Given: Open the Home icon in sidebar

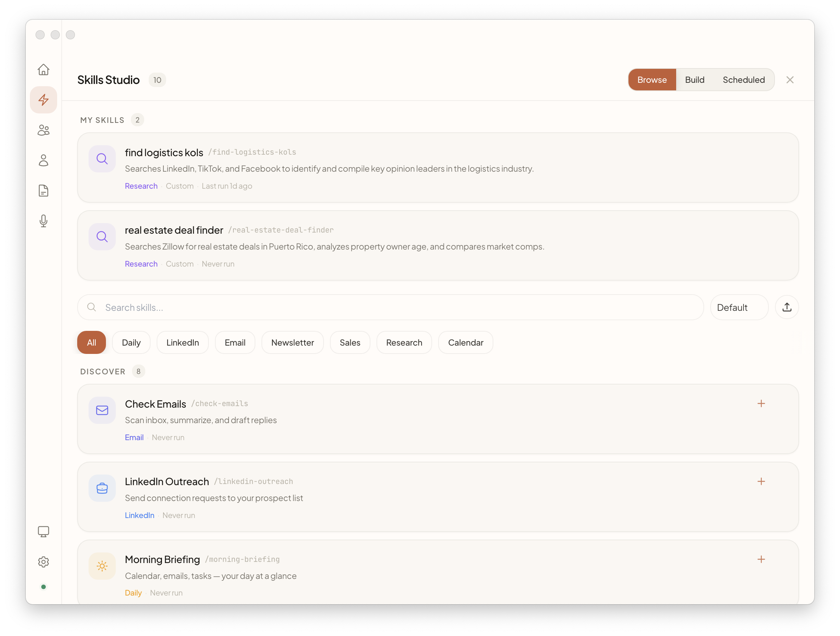Looking at the screenshot, I should [43, 70].
